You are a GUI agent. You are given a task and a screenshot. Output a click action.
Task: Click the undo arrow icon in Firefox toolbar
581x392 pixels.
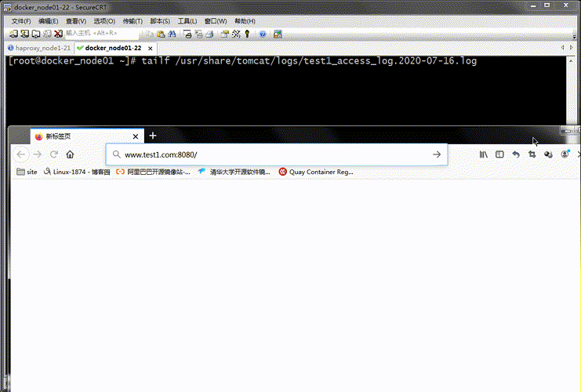coord(516,154)
